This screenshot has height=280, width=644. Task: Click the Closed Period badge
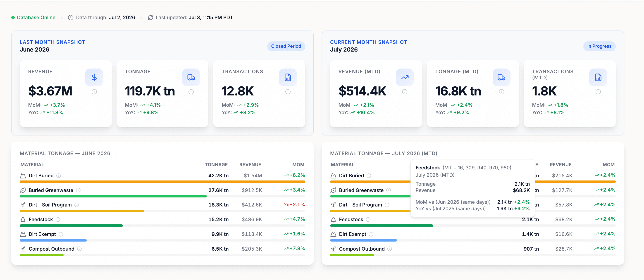coord(286,46)
